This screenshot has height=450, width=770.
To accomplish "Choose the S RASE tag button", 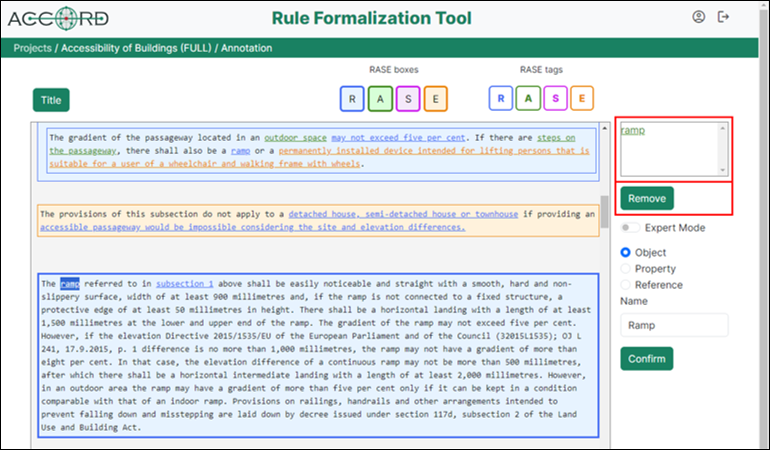I will point(555,98).
